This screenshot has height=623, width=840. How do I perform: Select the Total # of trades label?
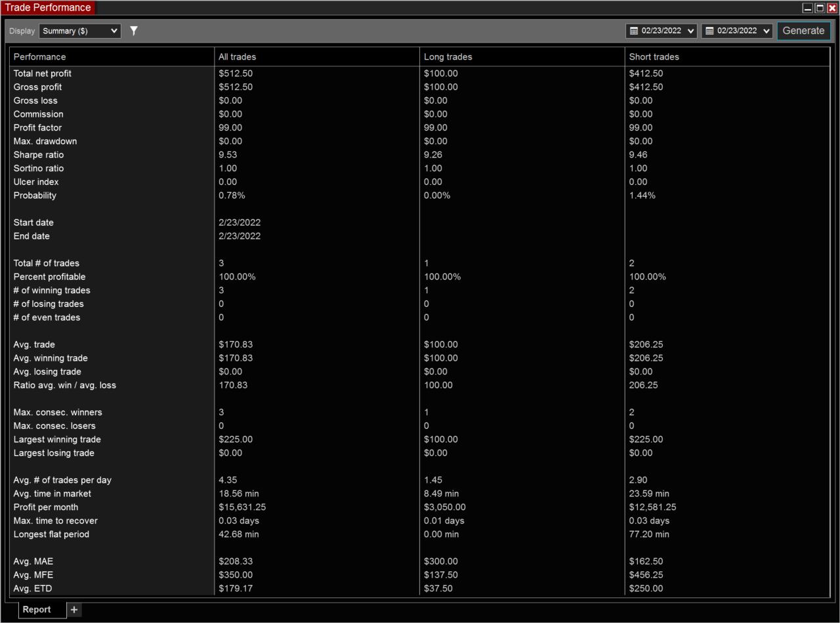tap(47, 263)
